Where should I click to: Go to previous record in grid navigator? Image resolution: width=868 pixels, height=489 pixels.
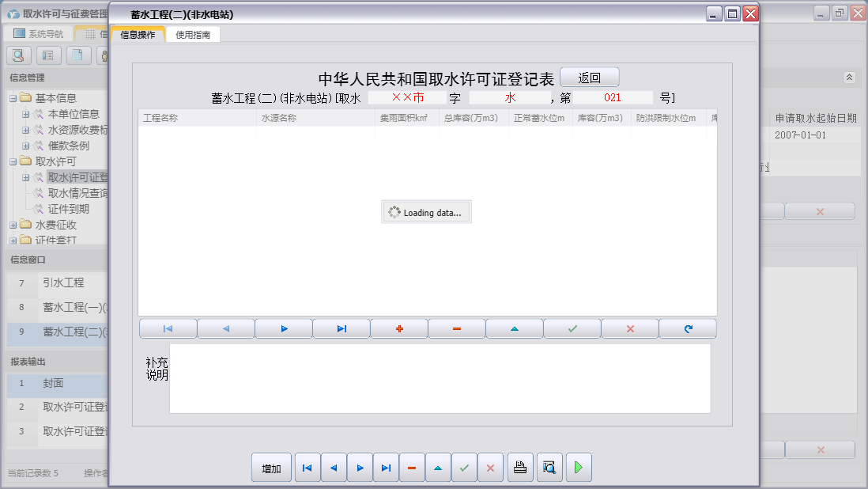click(x=226, y=328)
